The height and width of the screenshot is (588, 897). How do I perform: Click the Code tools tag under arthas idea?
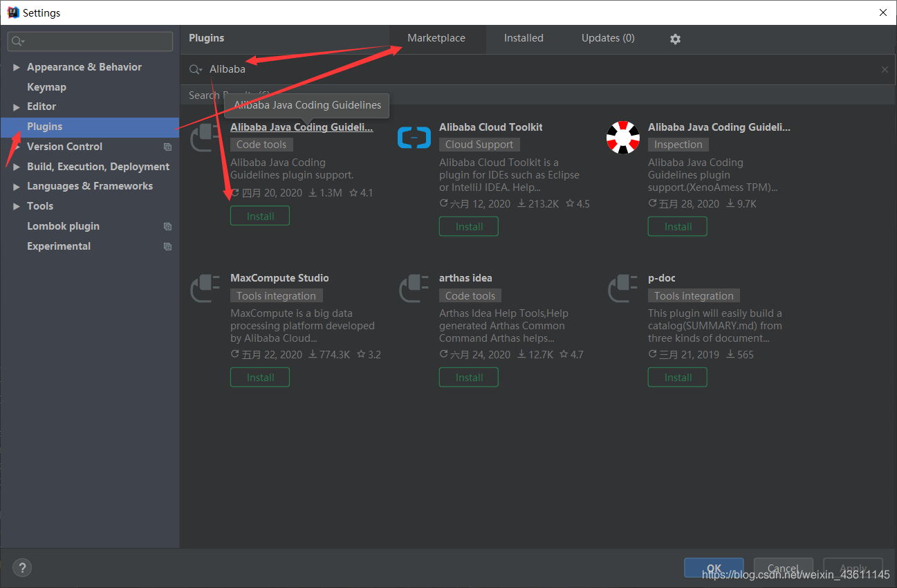click(x=470, y=295)
